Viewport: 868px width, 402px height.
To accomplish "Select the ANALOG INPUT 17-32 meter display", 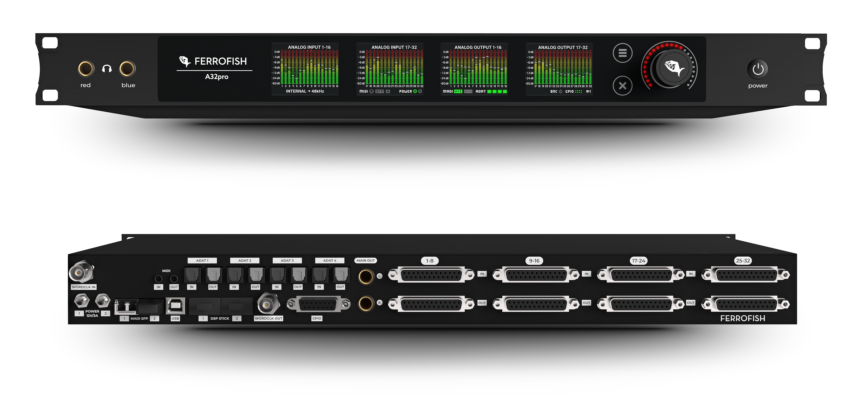I will [390, 69].
